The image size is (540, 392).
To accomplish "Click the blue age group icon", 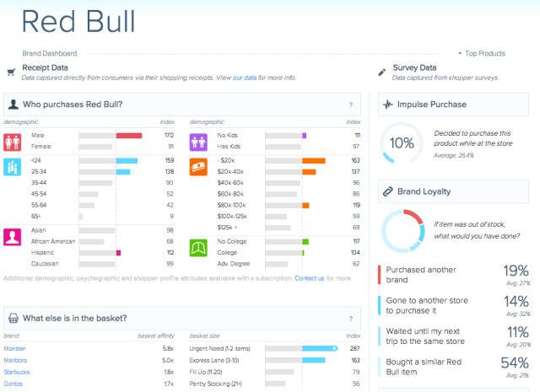I will click(15, 166).
